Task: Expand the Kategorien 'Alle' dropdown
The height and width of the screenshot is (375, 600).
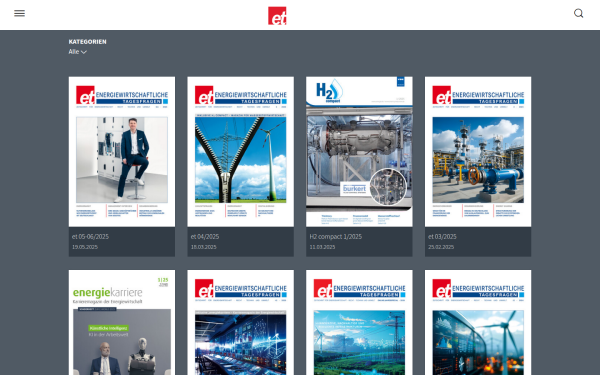Action: tap(78, 52)
